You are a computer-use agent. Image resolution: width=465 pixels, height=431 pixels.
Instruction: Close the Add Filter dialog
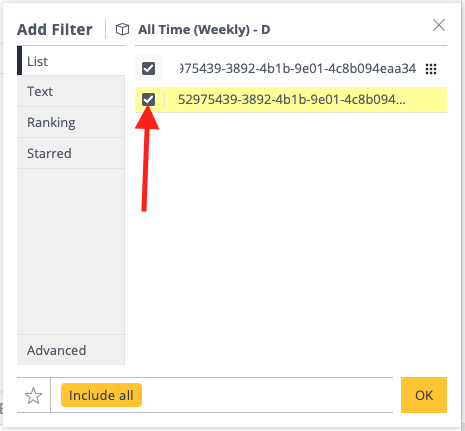pyautogui.click(x=439, y=25)
